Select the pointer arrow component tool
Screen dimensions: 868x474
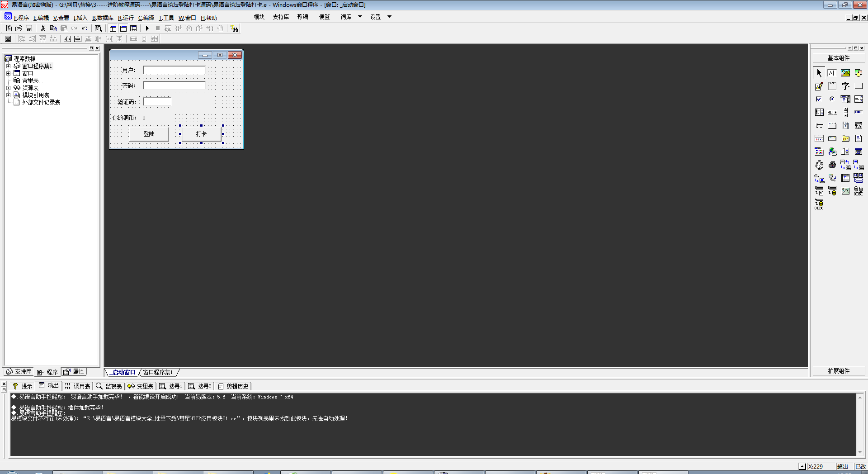click(819, 73)
